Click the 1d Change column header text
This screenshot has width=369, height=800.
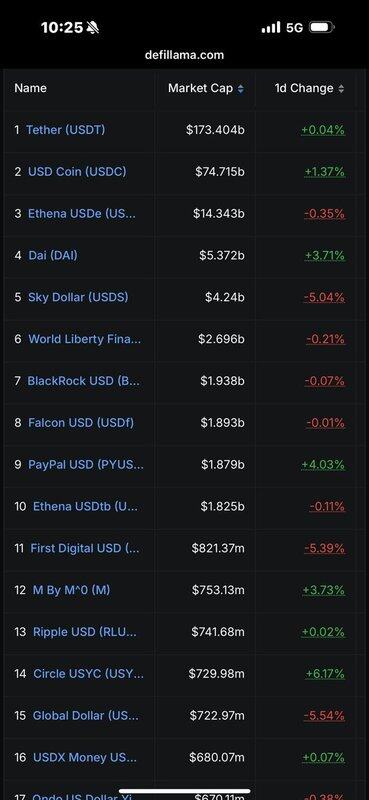(x=304, y=88)
